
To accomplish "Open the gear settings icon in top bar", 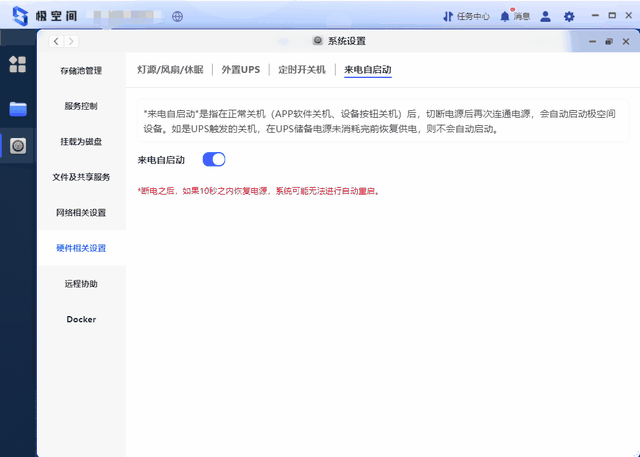I will pyautogui.click(x=569, y=16).
